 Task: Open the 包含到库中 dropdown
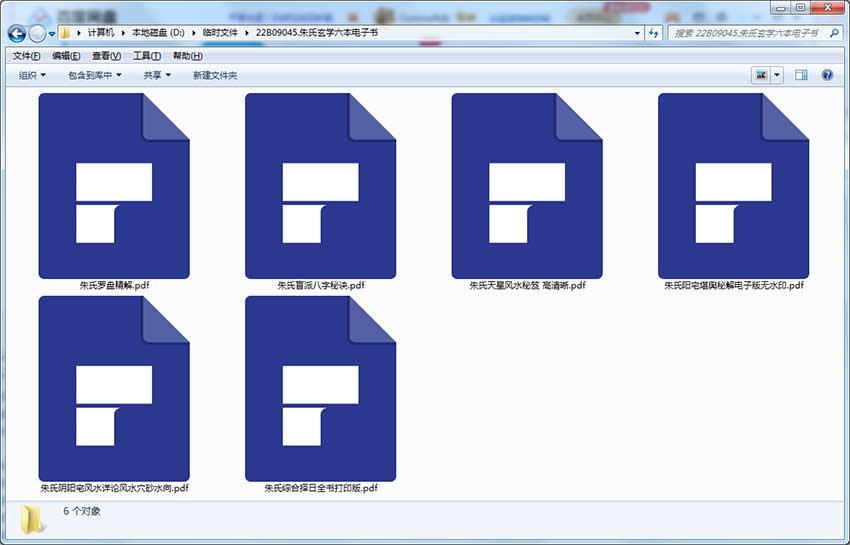(x=95, y=75)
